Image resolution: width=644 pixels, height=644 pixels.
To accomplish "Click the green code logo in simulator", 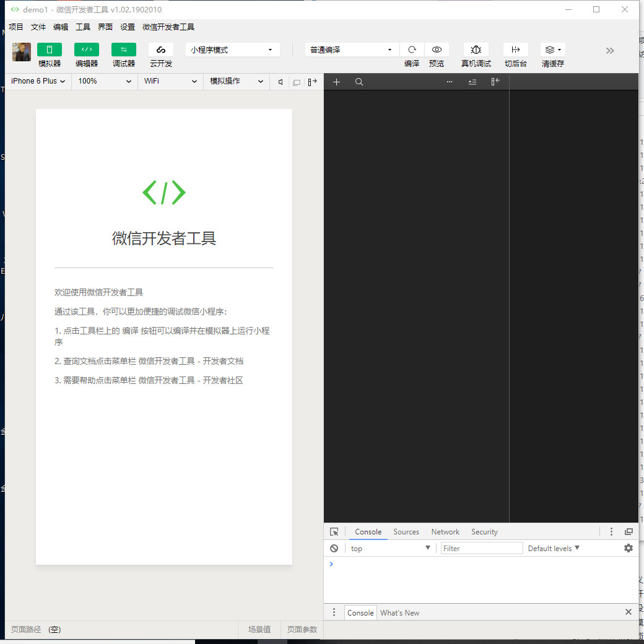I will [x=164, y=192].
